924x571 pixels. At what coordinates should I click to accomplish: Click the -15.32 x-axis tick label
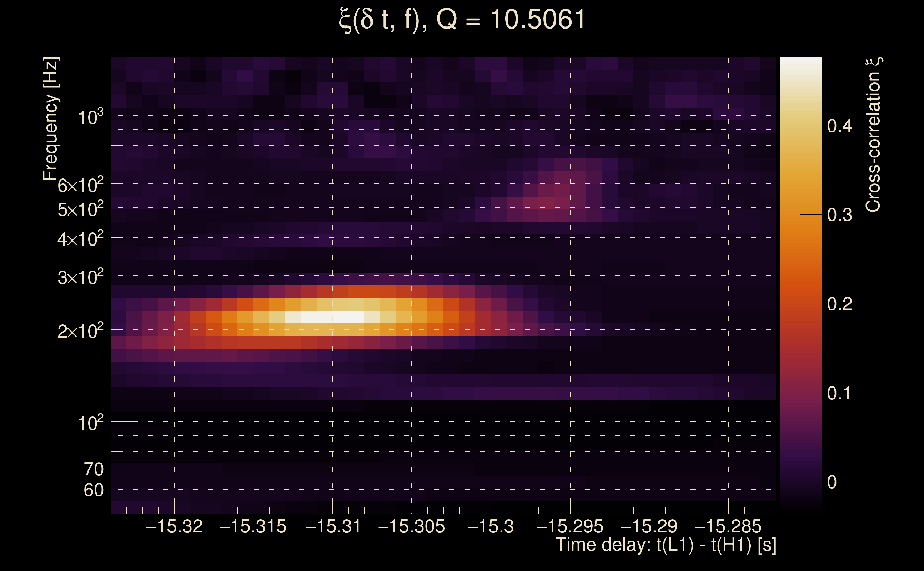point(174,527)
